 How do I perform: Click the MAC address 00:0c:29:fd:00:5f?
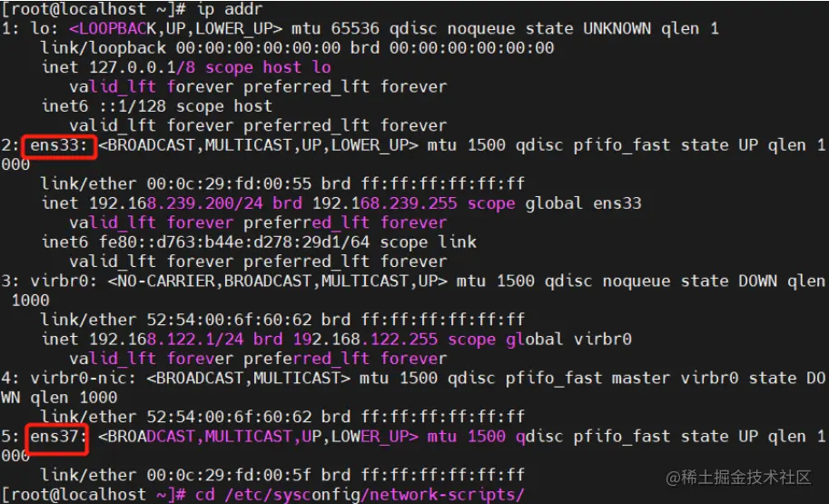tap(229, 476)
